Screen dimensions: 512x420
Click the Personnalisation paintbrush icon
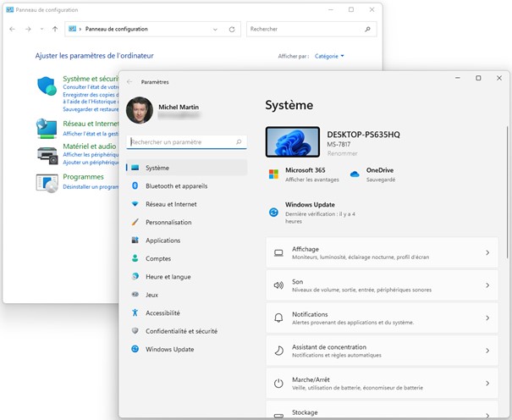tap(134, 223)
